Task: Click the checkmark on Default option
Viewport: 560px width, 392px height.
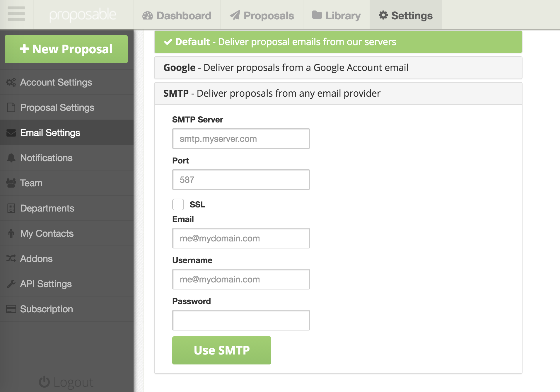Action: coord(168,42)
